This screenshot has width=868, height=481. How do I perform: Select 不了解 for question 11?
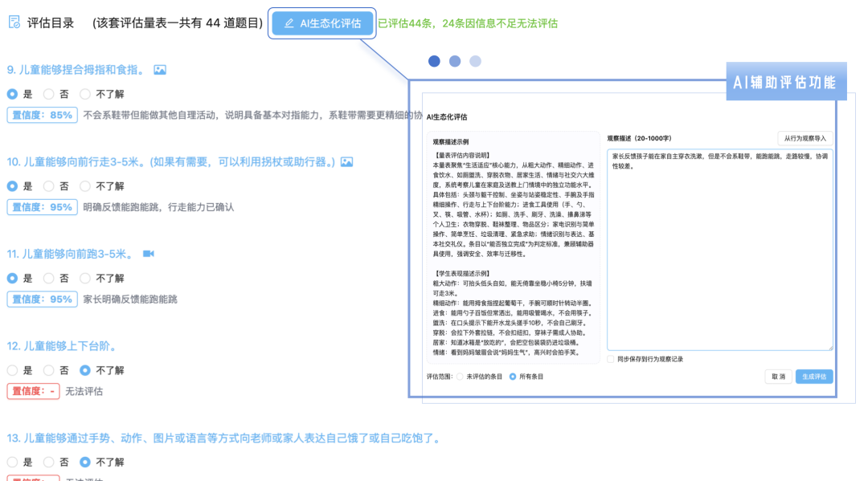pyautogui.click(x=84, y=278)
